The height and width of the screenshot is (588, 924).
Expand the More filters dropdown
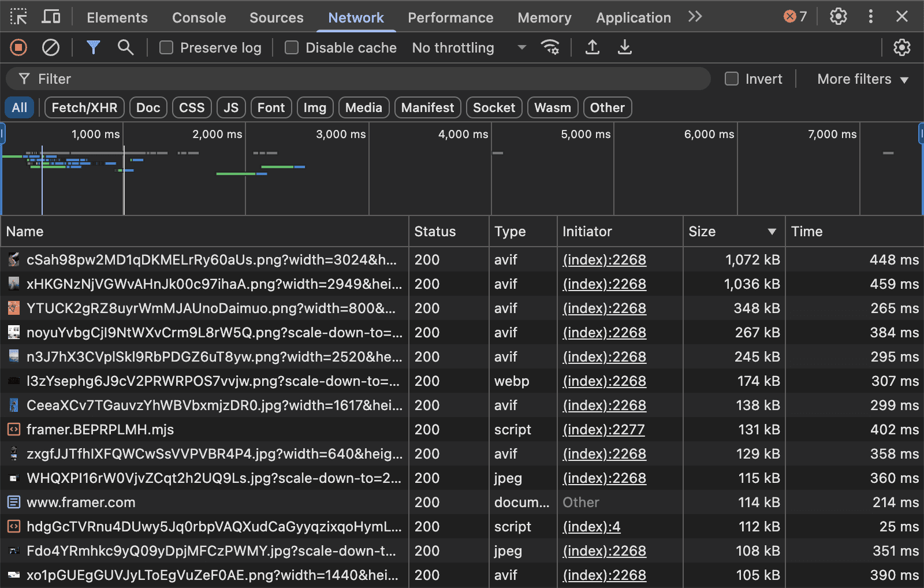pos(862,79)
